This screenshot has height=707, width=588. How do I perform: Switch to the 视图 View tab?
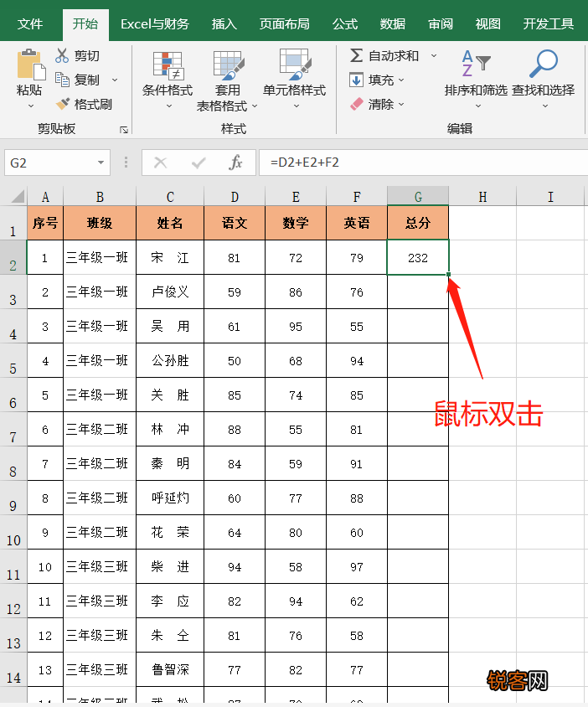pos(487,24)
